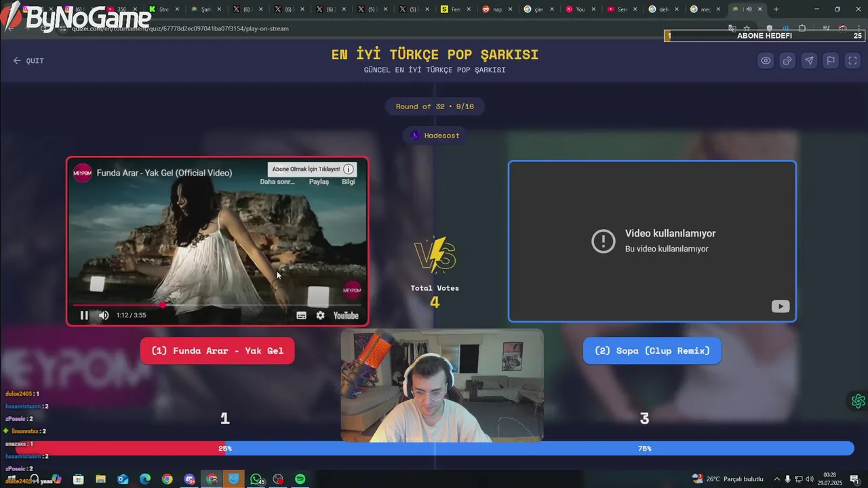Image resolution: width=868 pixels, height=488 pixels.
Task: Open Outlook from taskbar
Action: pos(123,479)
